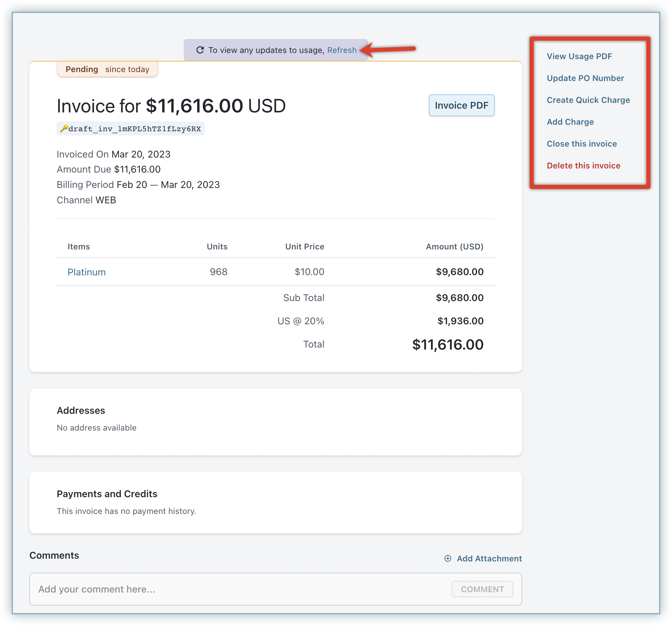Focus the Add your comment field
The height and width of the screenshot is (626, 672).
tap(239, 589)
